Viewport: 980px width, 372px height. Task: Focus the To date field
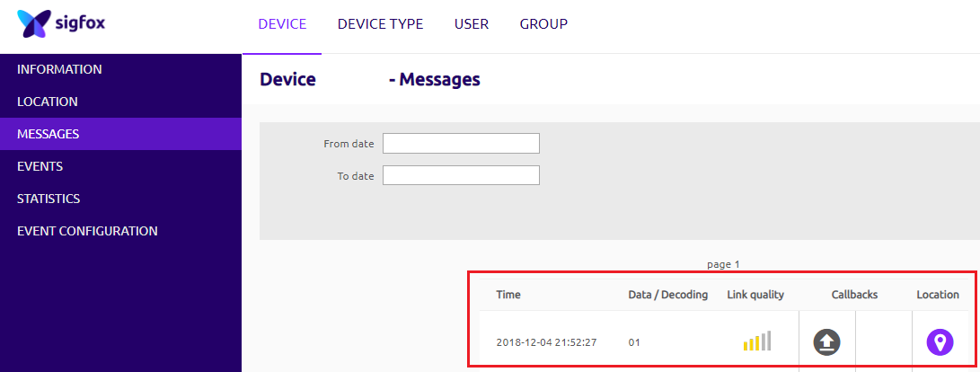[x=461, y=175]
